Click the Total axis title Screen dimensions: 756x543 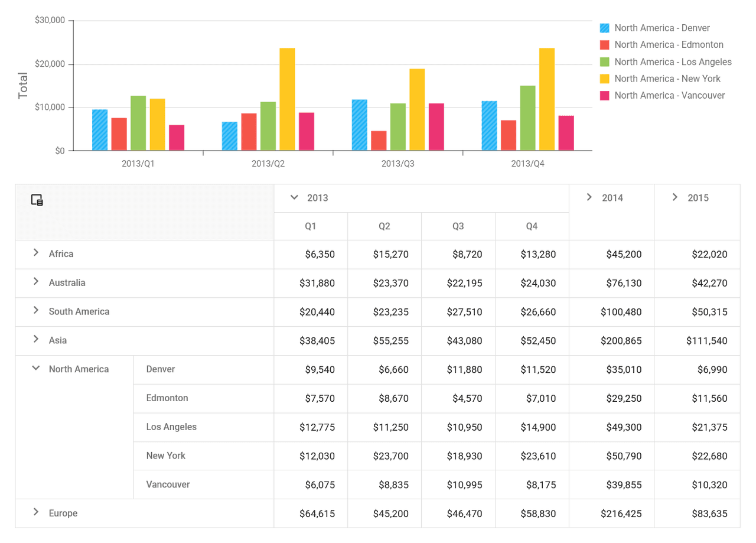(x=23, y=86)
